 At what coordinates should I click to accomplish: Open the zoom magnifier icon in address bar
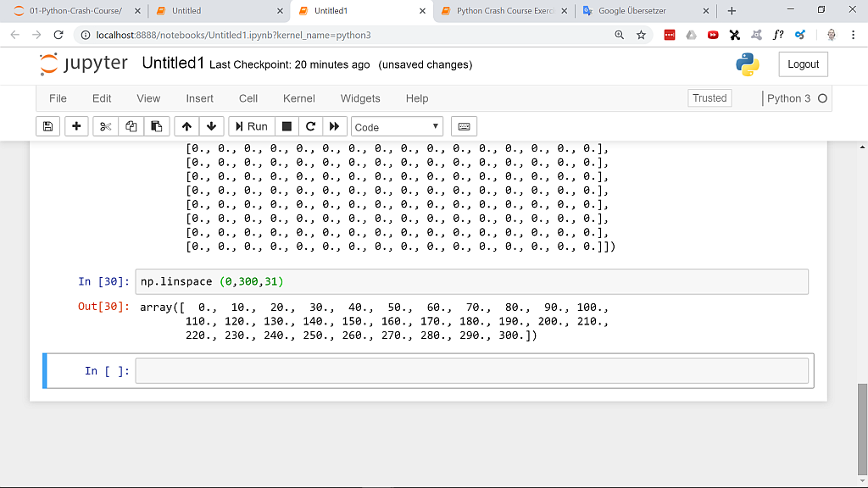(x=620, y=35)
